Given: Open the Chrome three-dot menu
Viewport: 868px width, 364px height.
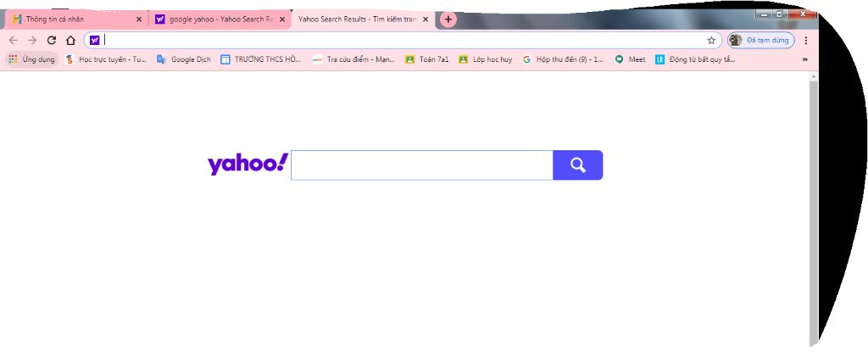Looking at the screenshot, I should (805, 40).
